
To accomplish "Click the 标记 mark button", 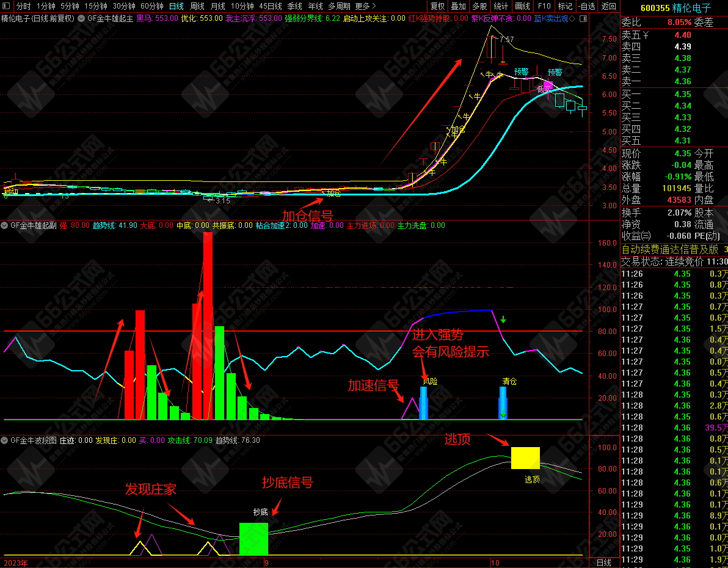I will click(x=565, y=6).
